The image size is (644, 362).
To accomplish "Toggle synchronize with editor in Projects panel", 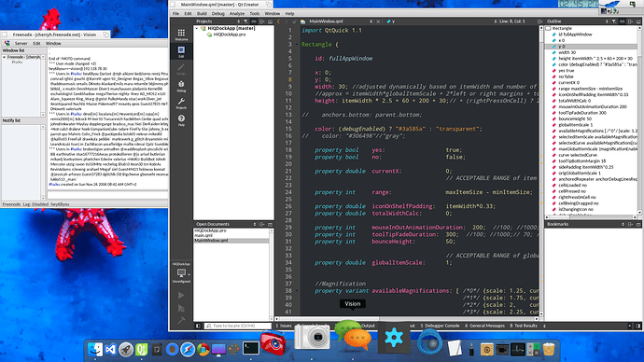I will coord(254,21).
